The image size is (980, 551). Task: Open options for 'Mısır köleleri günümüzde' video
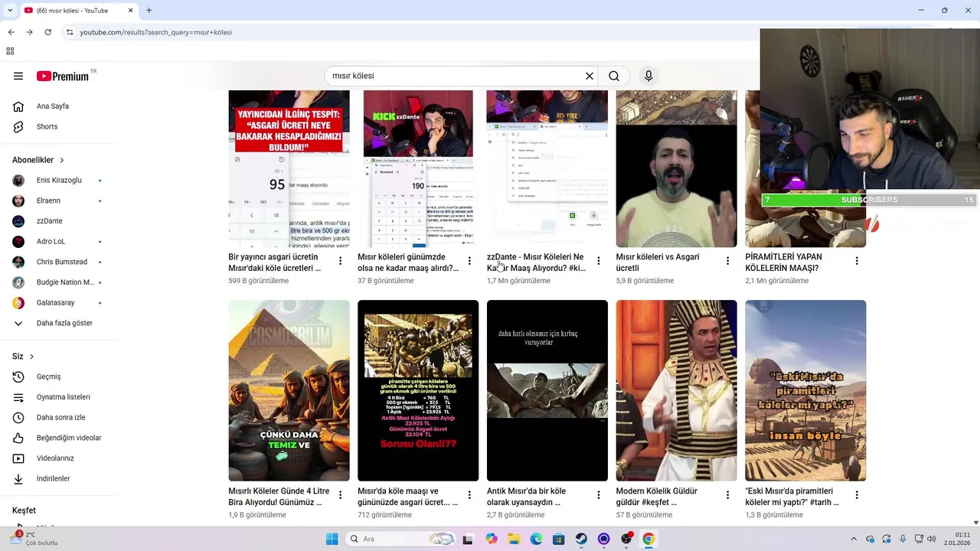pyautogui.click(x=469, y=261)
